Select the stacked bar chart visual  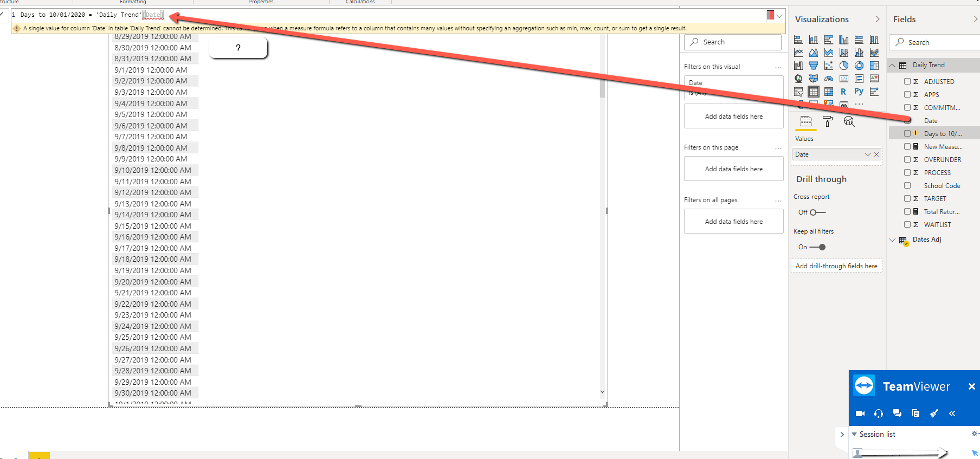click(798, 40)
